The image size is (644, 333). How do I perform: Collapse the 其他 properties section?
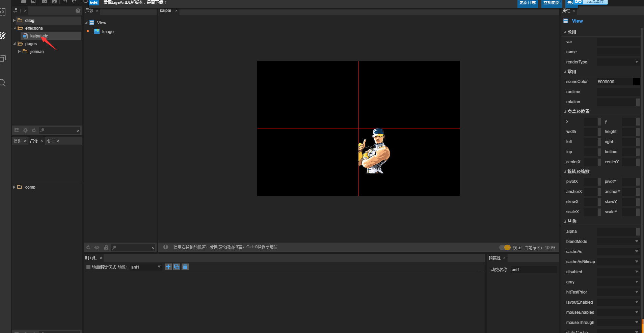tap(565, 221)
